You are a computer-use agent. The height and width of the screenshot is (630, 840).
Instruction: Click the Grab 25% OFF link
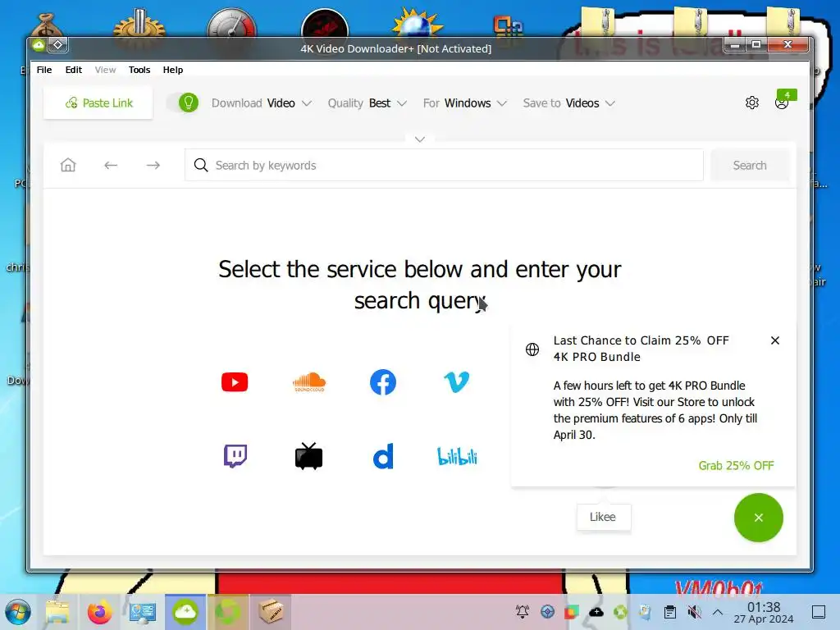(x=736, y=466)
